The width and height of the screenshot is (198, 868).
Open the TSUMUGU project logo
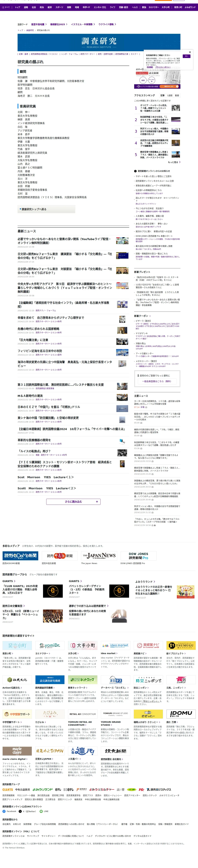click(181, 645)
